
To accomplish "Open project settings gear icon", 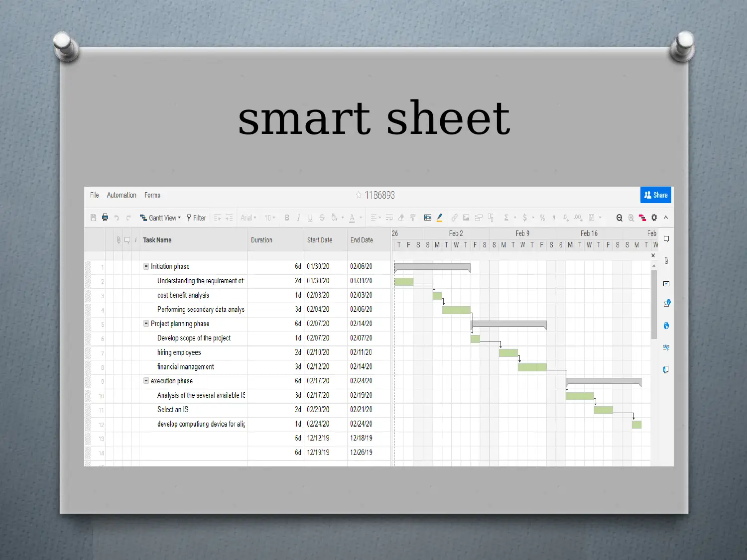I will 654,218.
